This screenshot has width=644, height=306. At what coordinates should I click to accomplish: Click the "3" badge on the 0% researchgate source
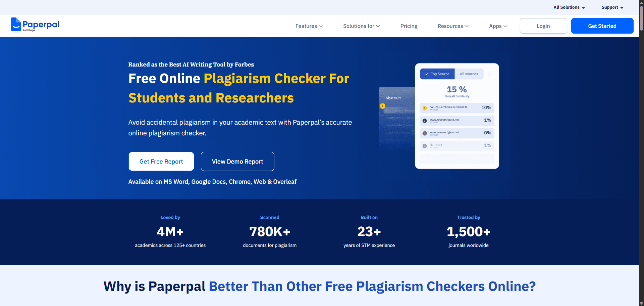[x=425, y=133]
